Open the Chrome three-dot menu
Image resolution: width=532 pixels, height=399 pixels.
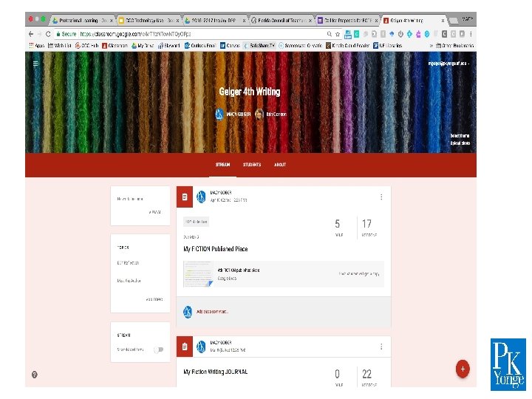pyautogui.click(x=471, y=34)
